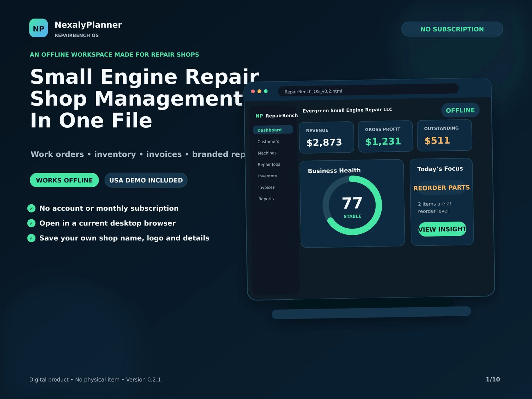
Task: Click 'Evergreen Small Engine Repair LLC' title
Action: [x=348, y=110]
